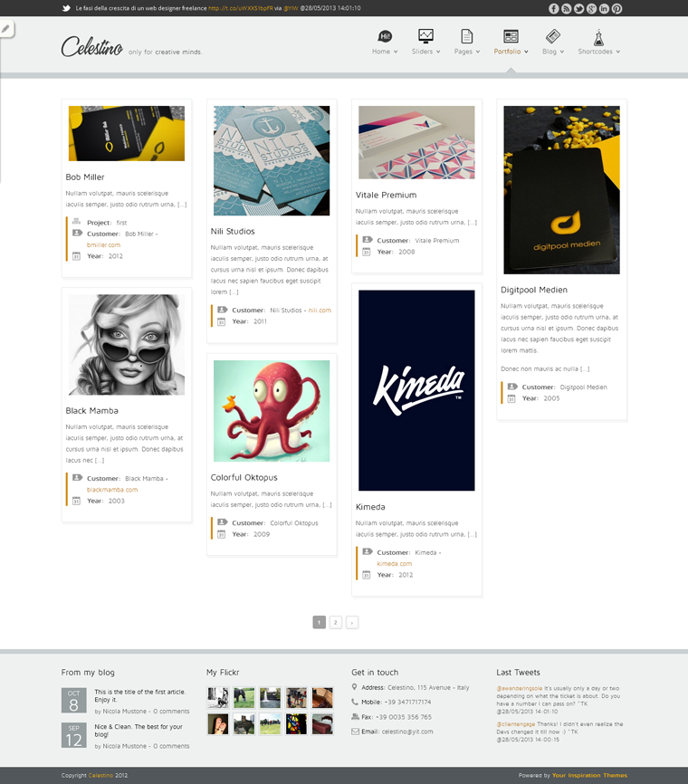Click the next page arrow button

[x=352, y=623]
